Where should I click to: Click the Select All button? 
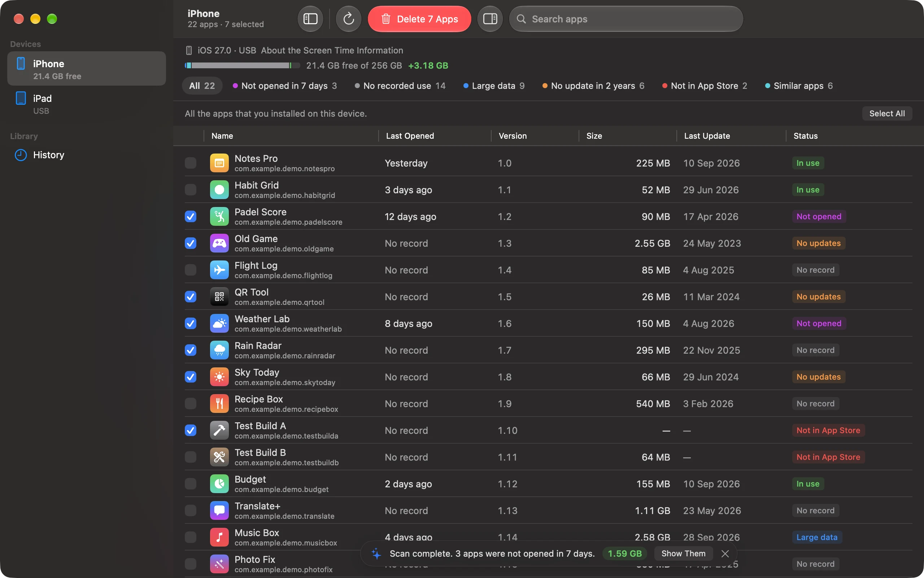click(886, 113)
